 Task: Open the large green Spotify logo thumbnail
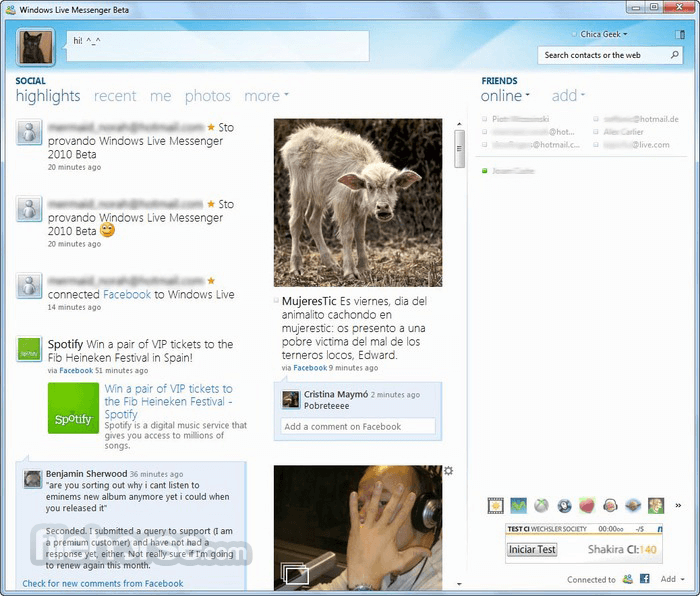pos(73,408)
